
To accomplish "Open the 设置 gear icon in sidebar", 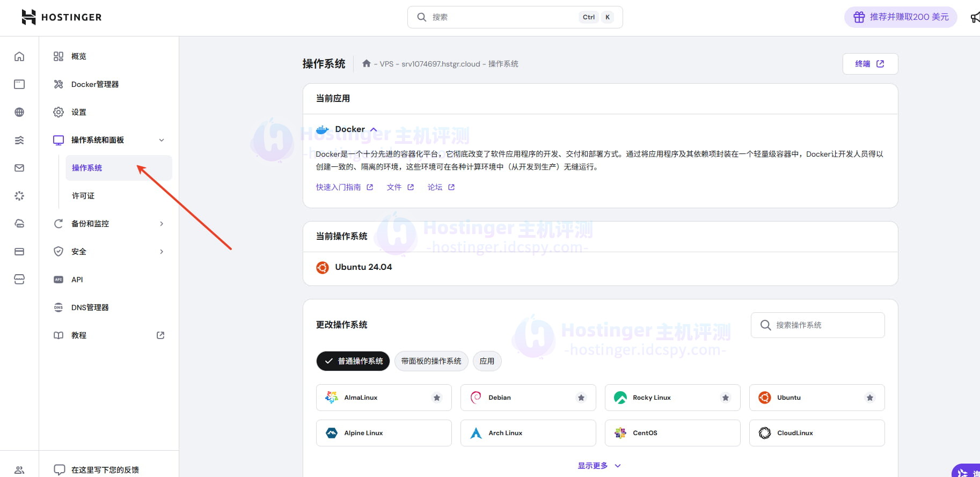I will point(58,112).
